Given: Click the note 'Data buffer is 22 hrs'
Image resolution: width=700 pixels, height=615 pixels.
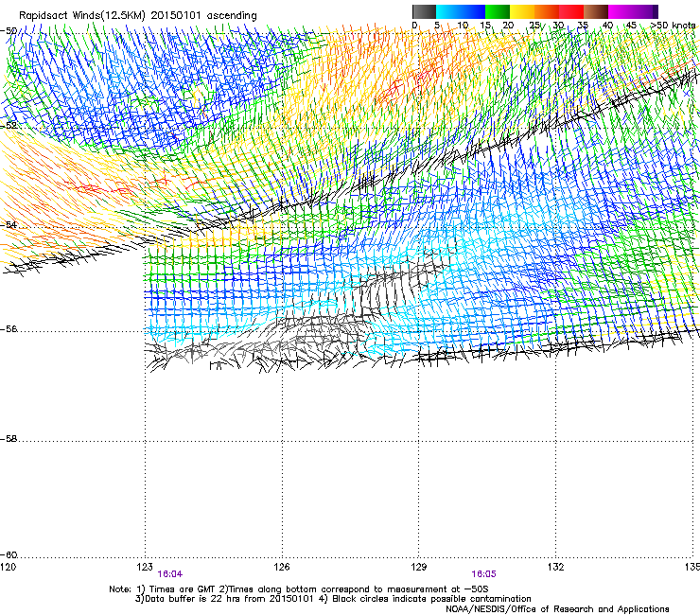Looking at the screenshot, I should 191,599.
